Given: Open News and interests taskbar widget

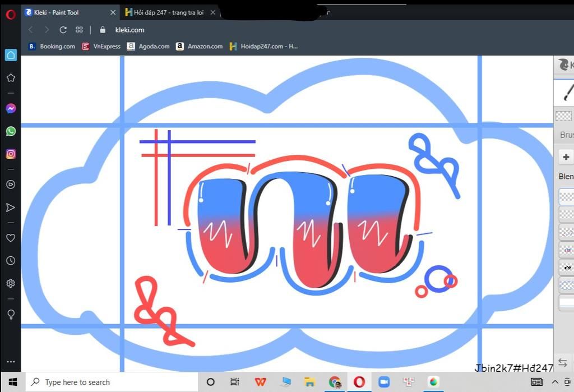Looking at the screenshot, I should point(537,382).
